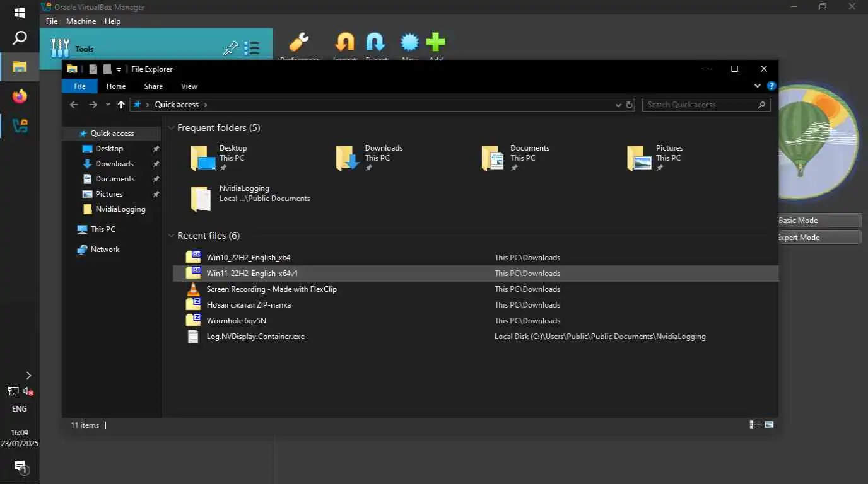
Task: Open the Share ribbon tab
Action: [x=153, y=86]
